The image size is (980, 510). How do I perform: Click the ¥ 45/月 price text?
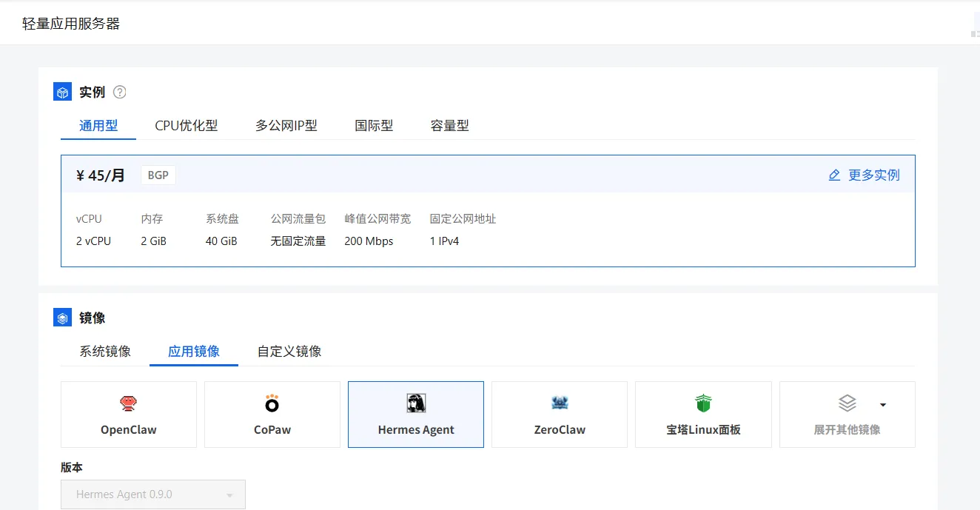click(101, 175)
